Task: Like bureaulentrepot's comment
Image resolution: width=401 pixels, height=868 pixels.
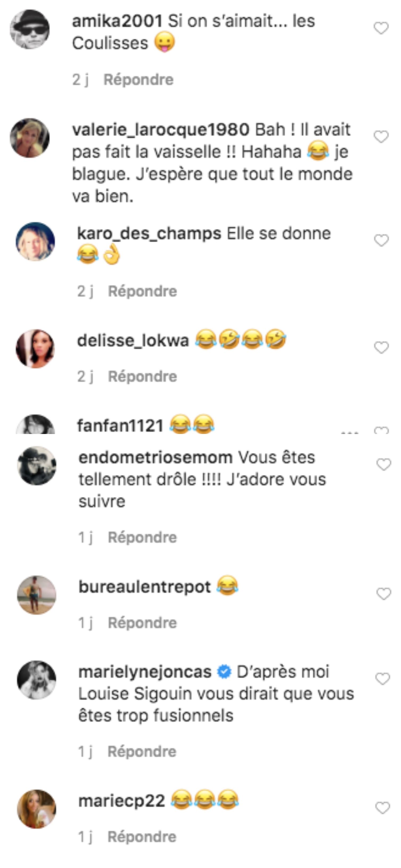Action: click(383, 594)
